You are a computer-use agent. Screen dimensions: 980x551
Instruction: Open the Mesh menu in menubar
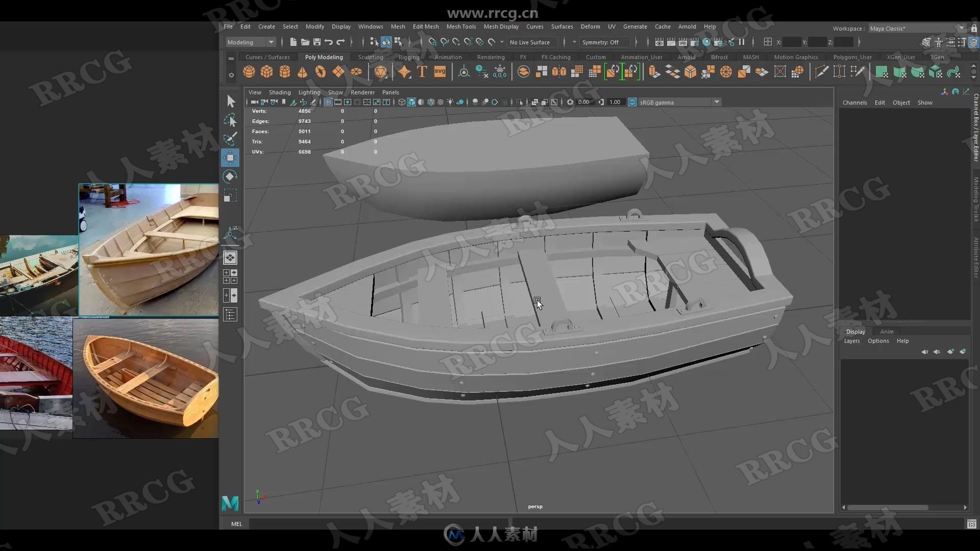pyautogui.click(x=397, y=26)
